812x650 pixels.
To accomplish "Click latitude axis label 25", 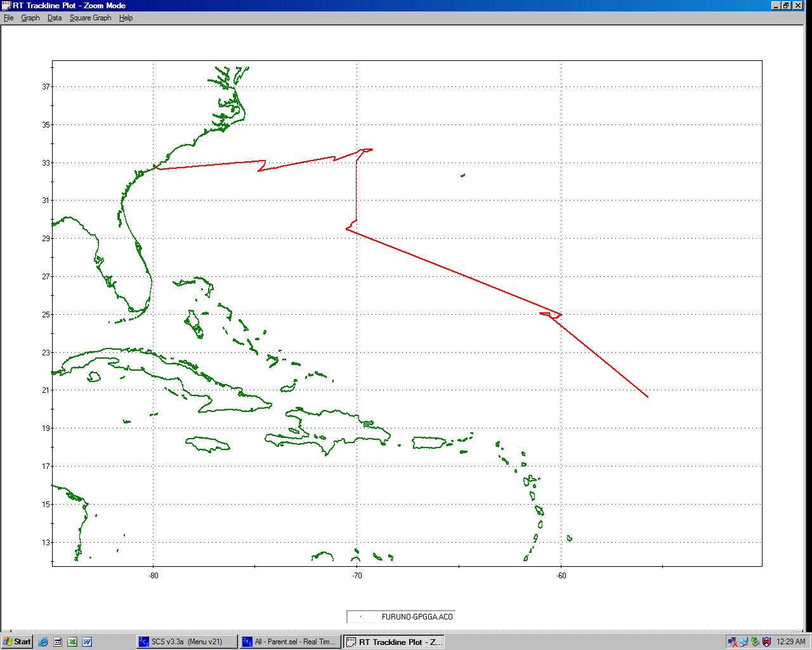I will tap(47, 315).
